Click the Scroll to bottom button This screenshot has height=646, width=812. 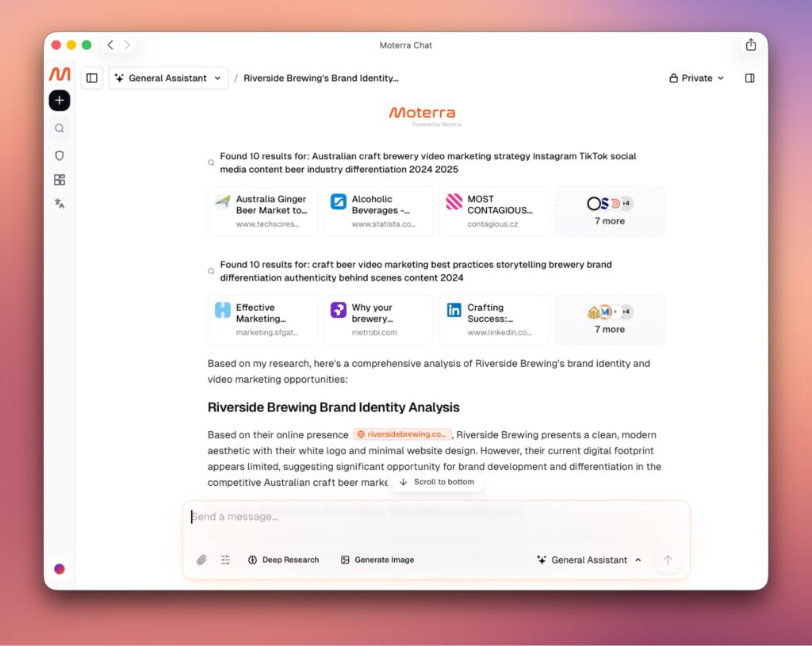(x=436, y=482)
